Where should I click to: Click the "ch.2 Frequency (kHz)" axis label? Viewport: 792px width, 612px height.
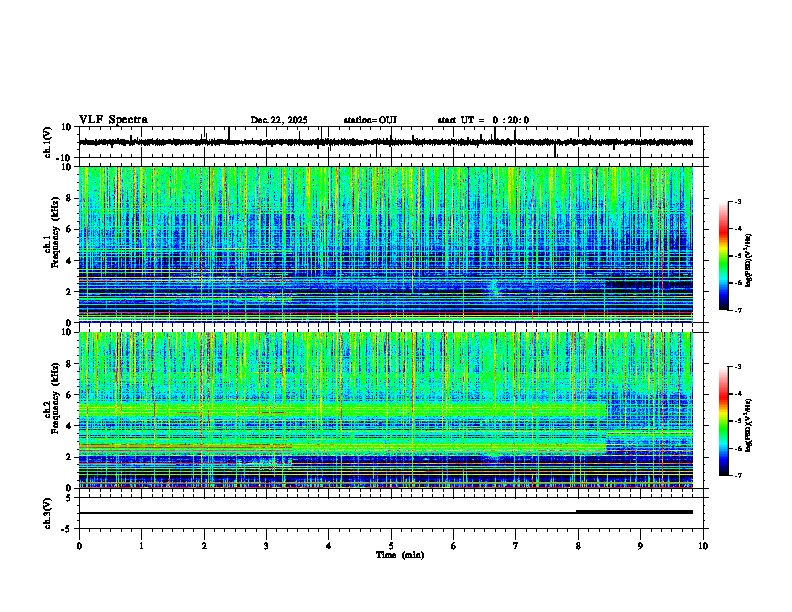(52, 398)
